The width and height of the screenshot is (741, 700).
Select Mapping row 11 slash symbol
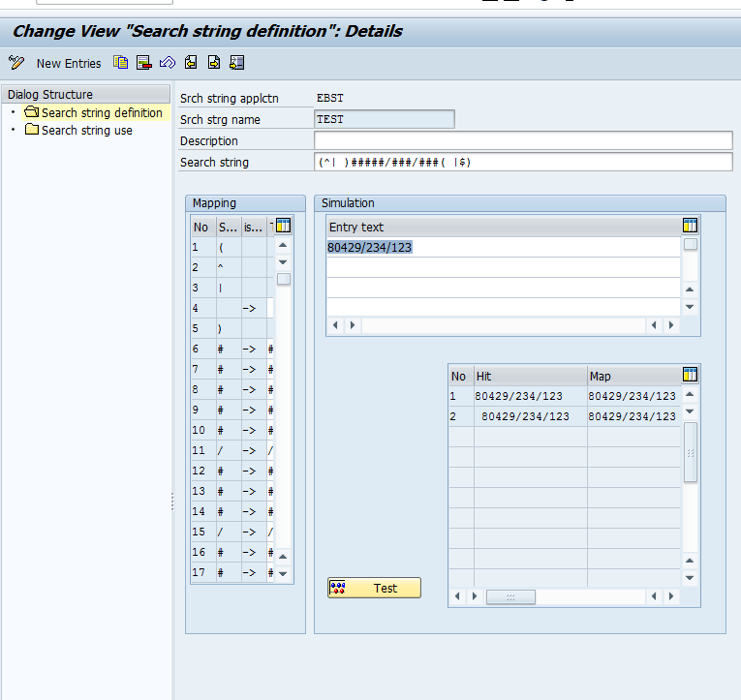229,450
